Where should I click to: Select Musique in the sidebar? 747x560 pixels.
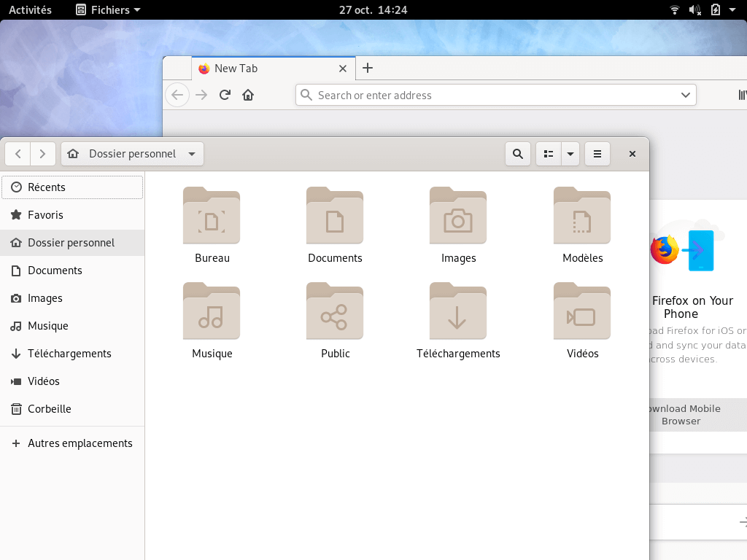tap(72, 326)
